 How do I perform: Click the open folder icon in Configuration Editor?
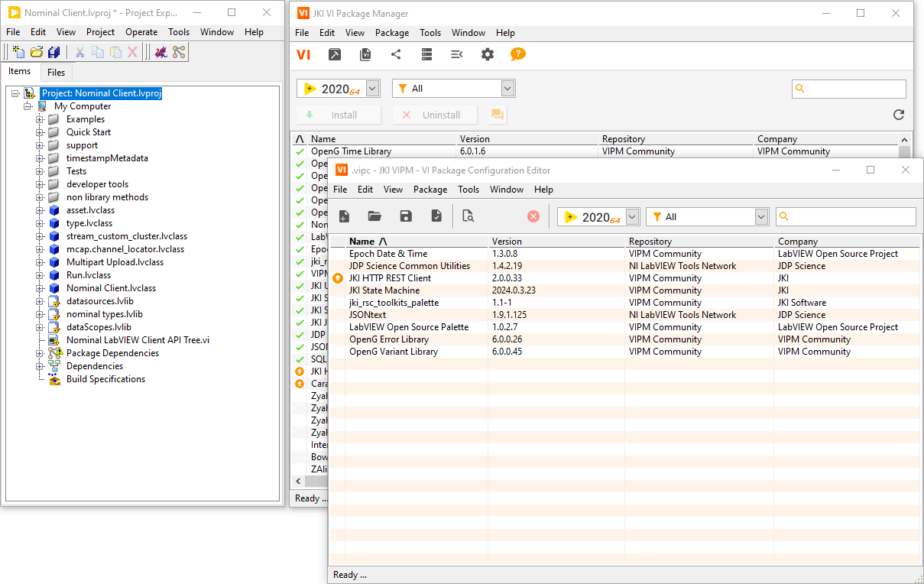coord(374,216)
